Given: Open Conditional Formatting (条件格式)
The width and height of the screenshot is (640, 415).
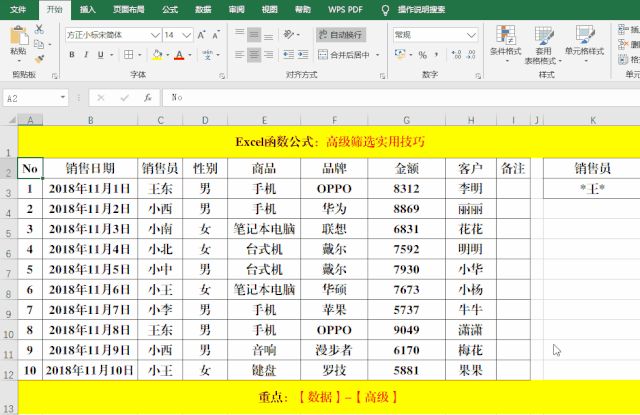Looking at the screenshot, I should pos(505,43).
